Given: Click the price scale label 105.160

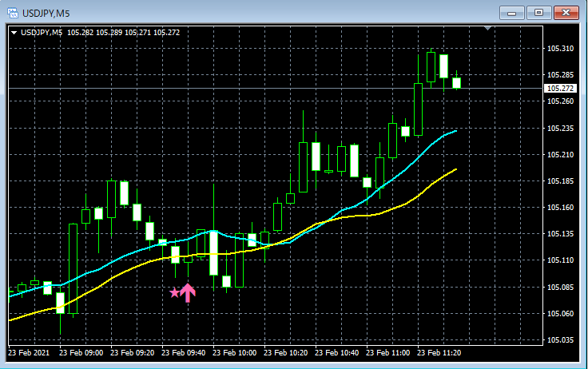Looking at the screenshot, I should pyautogui.click(x=560, y=208).
